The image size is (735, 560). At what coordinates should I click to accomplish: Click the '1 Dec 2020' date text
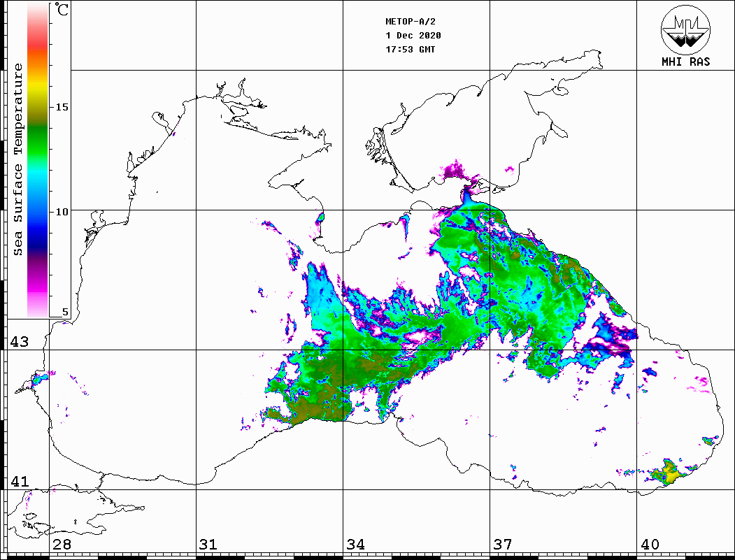[x=413, y=36]
